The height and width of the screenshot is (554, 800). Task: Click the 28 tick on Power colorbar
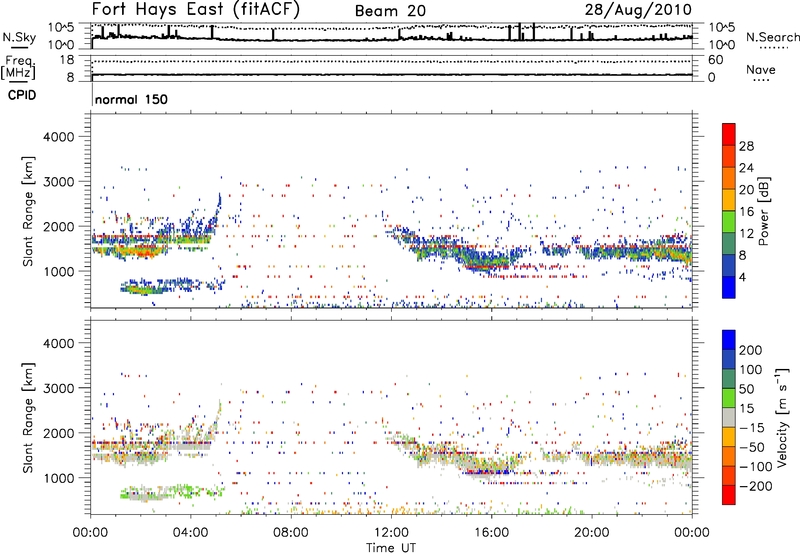coord(746,146)
